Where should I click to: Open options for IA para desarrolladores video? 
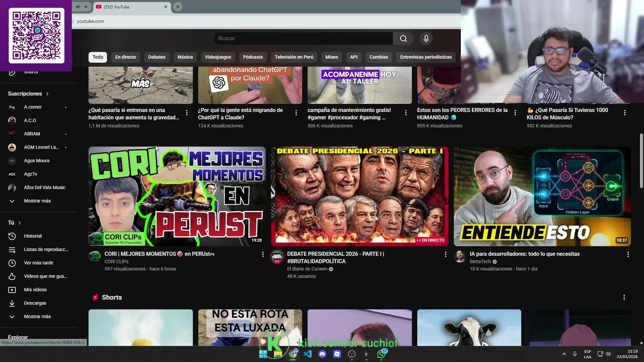[628, 254]
